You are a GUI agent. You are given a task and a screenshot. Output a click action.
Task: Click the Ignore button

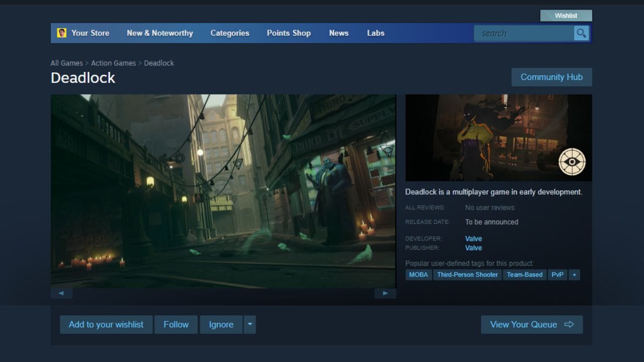pos(221,324)
